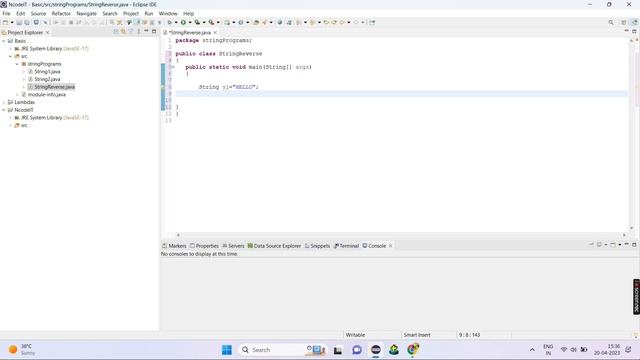Minimize the editor area
The image size is (640, 360).
click(627, 31)
